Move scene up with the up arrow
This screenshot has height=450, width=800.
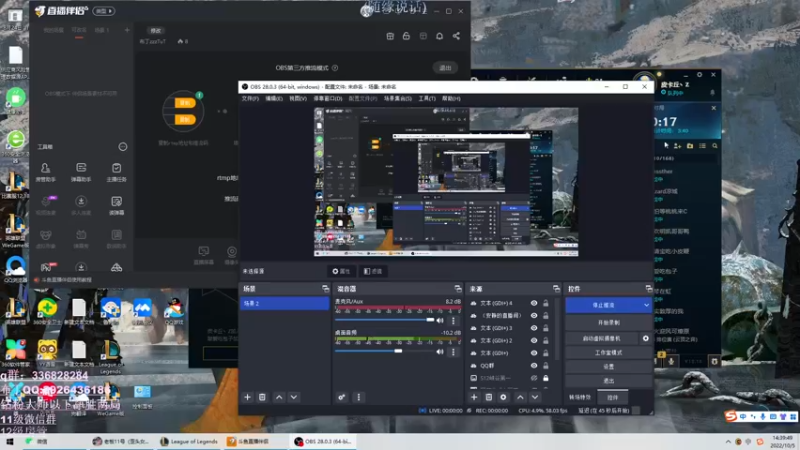coord(279,397)
